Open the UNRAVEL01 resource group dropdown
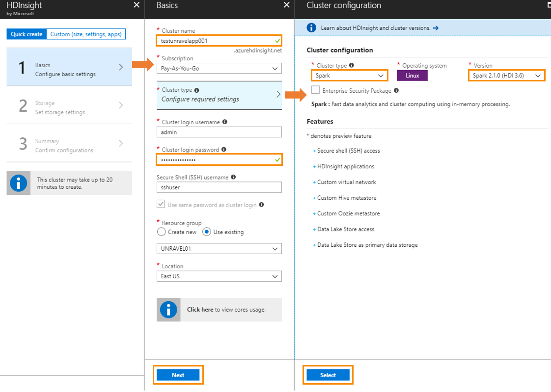551x392 pixels. [x=220, y=249]
